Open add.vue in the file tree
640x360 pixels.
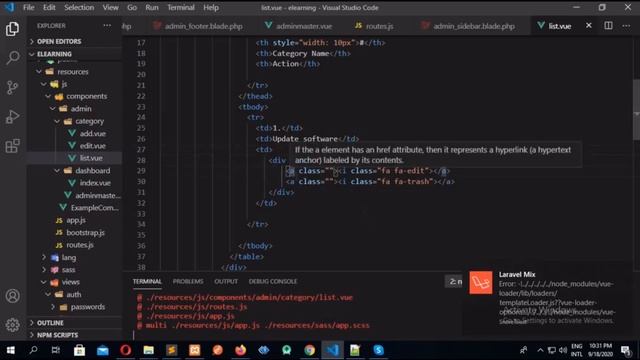click(93, 133)
